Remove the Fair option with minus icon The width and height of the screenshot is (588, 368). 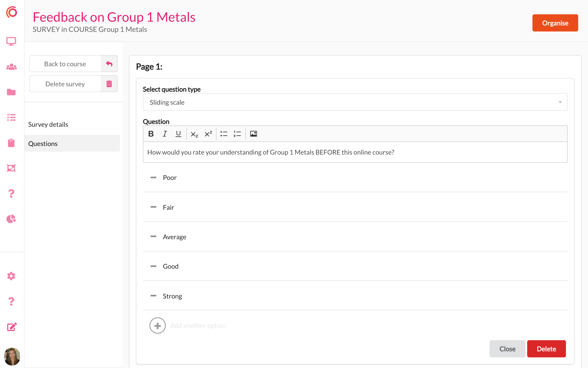tap(153, 207)
